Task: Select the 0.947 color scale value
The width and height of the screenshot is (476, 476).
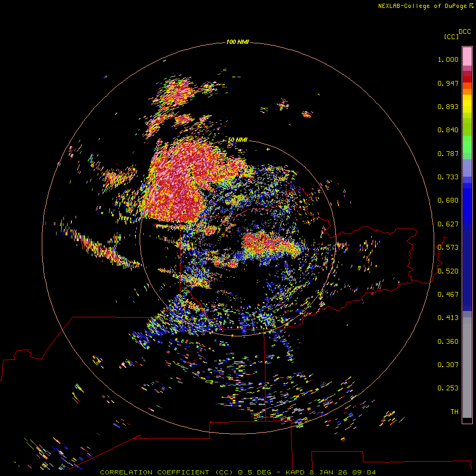Action: 448,83
